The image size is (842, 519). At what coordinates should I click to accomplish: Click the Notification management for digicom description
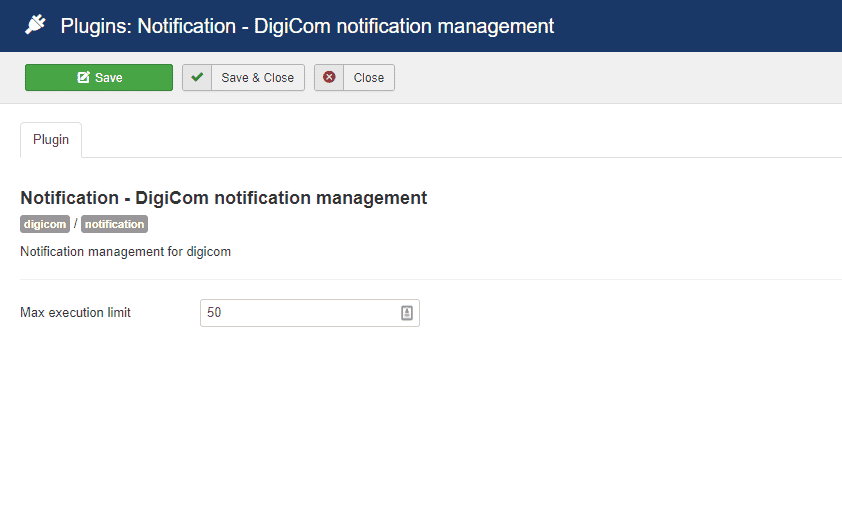[126, 252]
